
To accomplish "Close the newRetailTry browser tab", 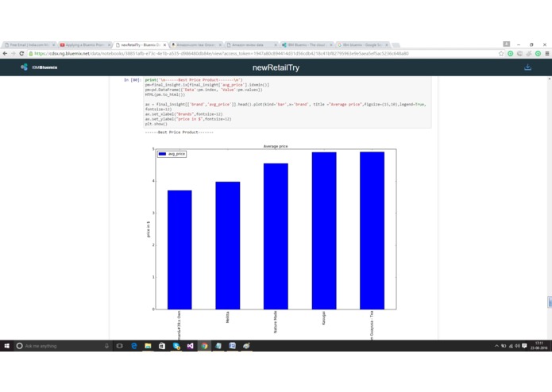I will 164,45.
